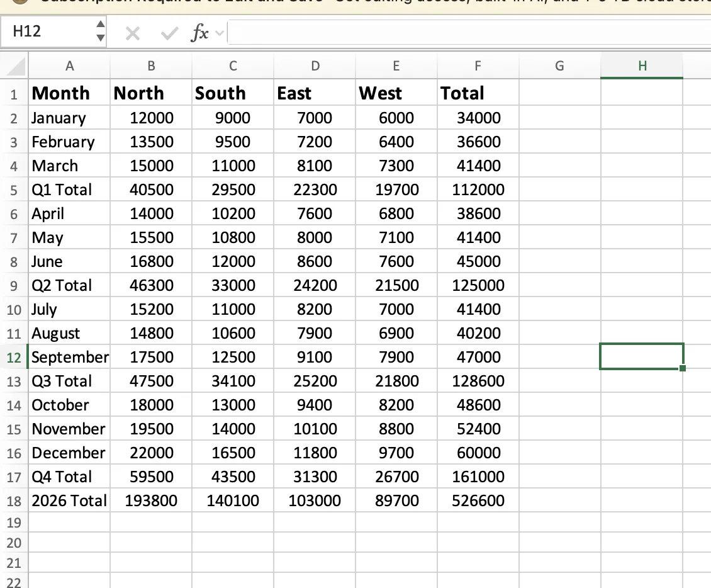Viewport: 711px width, 588px height.
Task: Select row 9 header
Action: pos(14,285)
